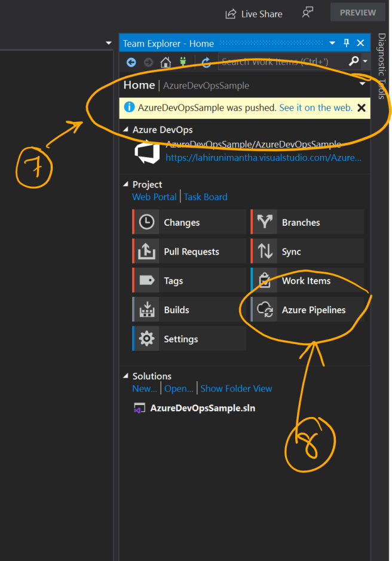Collapse the Solutions section
Viewport: 392px width, 561px height.
[125, 376]
